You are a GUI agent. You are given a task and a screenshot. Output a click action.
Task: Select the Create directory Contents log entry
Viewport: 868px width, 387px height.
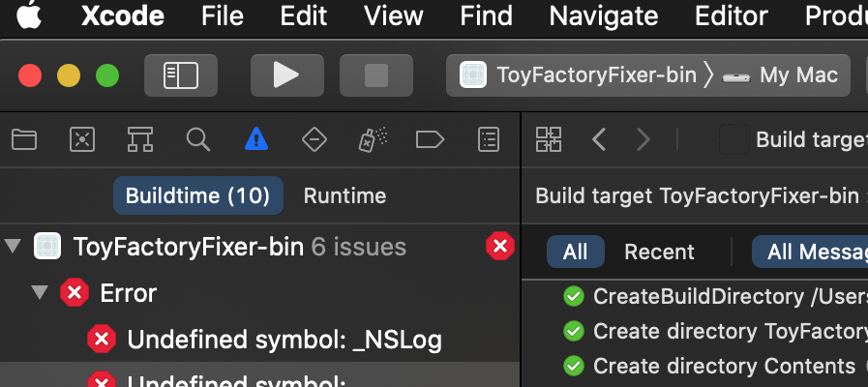pyautogui.click(x=715, y=366)
